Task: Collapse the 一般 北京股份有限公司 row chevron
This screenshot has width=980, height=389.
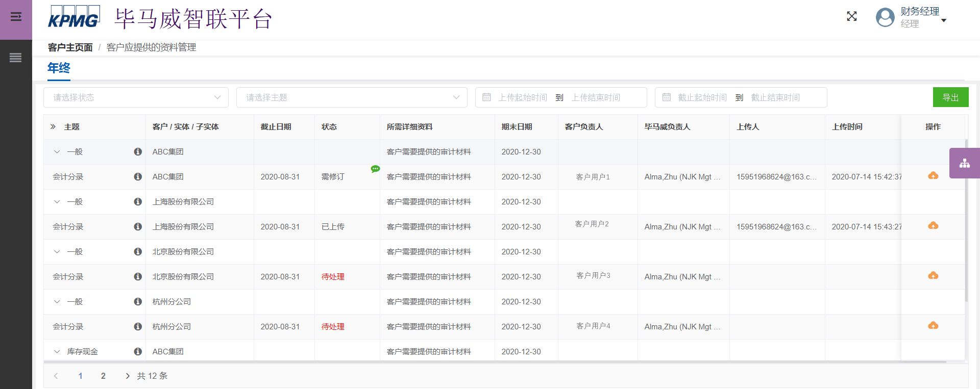Action: tap(57, 251)
